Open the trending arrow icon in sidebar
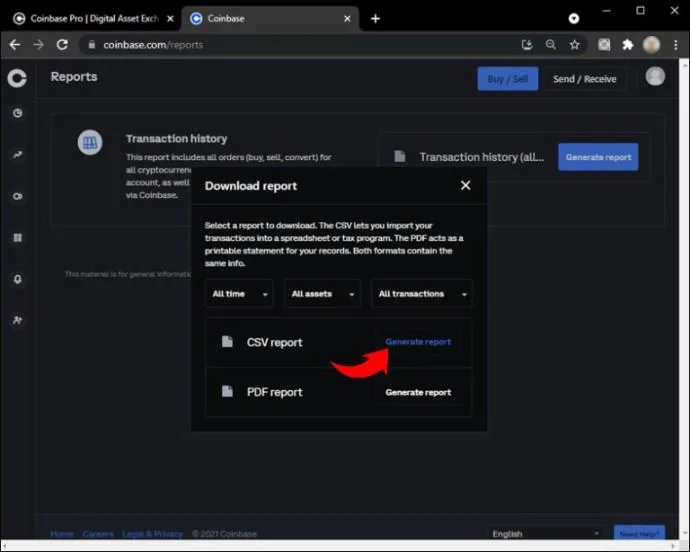Viewport: 690px width, 552px height. click(18, 155)
